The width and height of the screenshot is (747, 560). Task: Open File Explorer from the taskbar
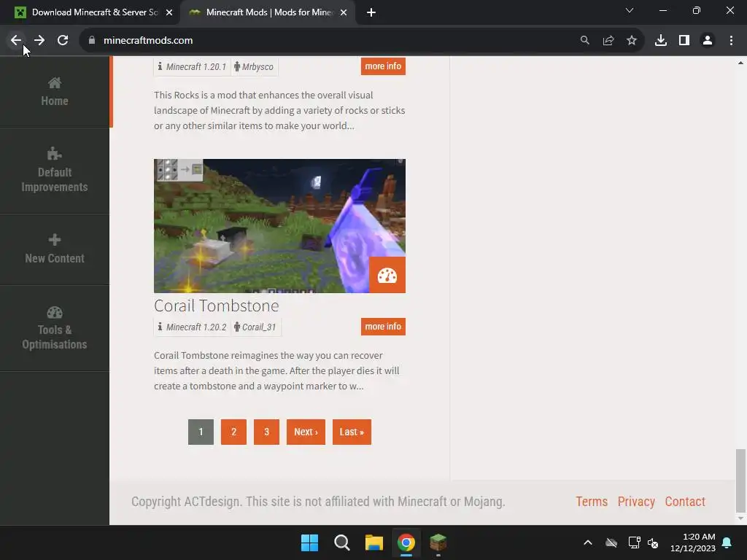pos(374,542)
